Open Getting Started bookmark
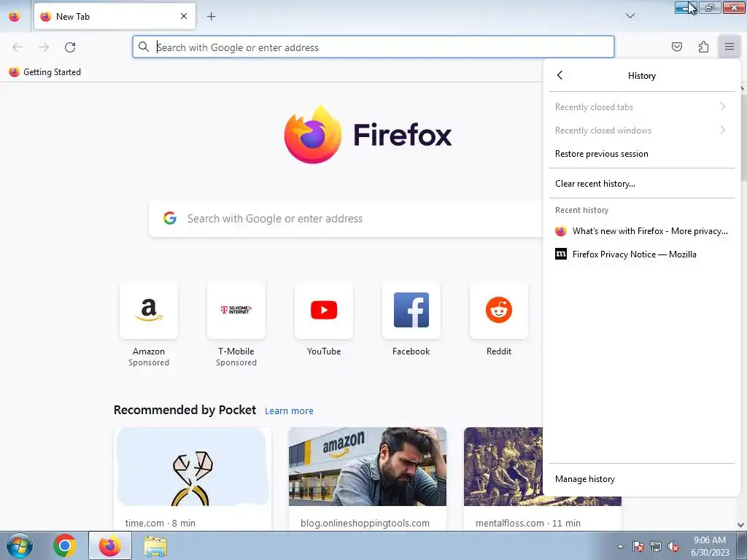 [x=44, y=72]
